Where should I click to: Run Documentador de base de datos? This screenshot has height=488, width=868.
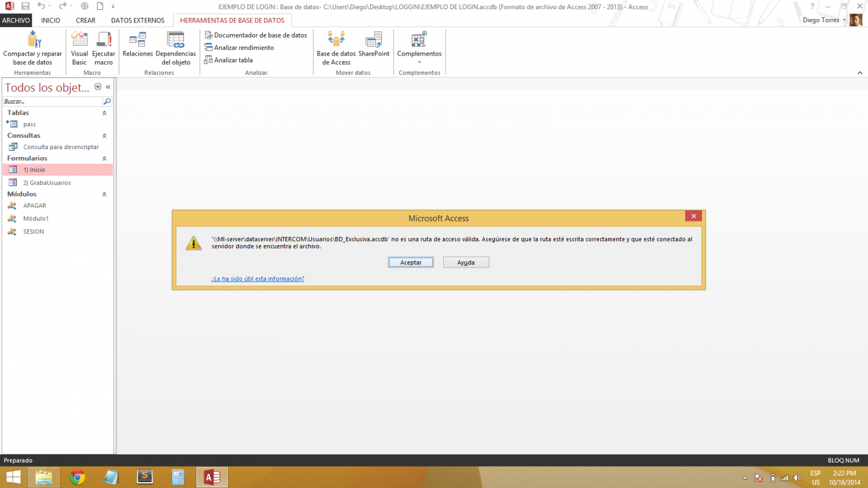pyautogui.click(x=256, y=35)
